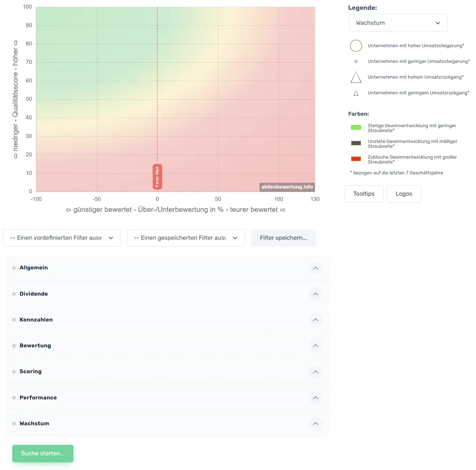Select the Performance filter heading
The height and width of the screenshot is (470, 476).
coord(38,398)
